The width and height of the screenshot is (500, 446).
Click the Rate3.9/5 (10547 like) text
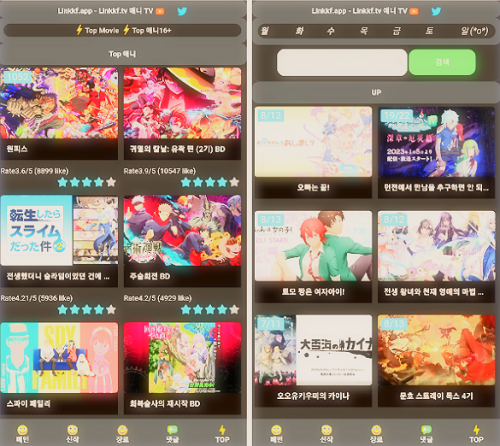[x=160, y=171]
